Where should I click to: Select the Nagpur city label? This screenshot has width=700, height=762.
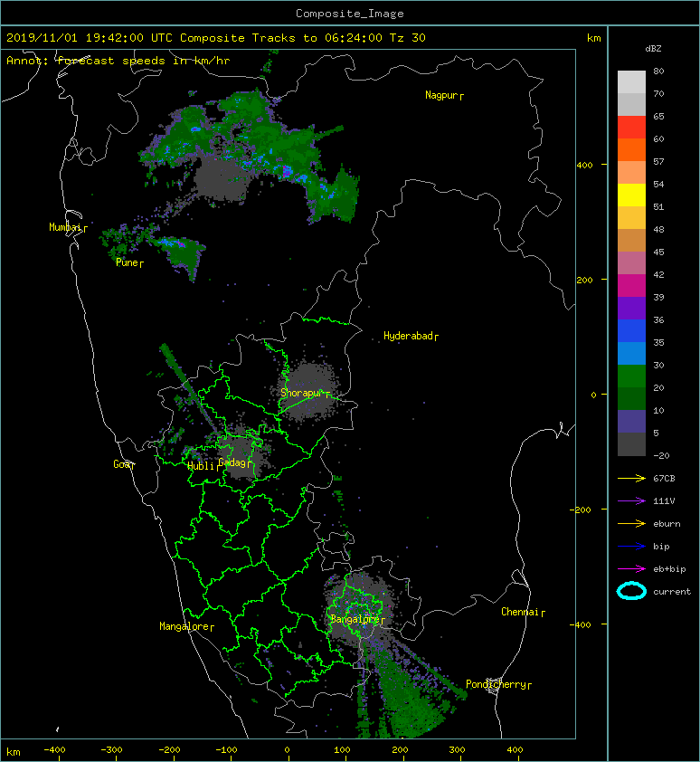[444, 95]
